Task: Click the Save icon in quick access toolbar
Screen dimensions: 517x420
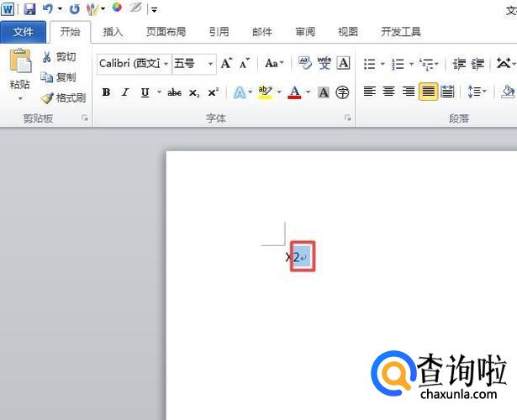Action: click(29, 8)
